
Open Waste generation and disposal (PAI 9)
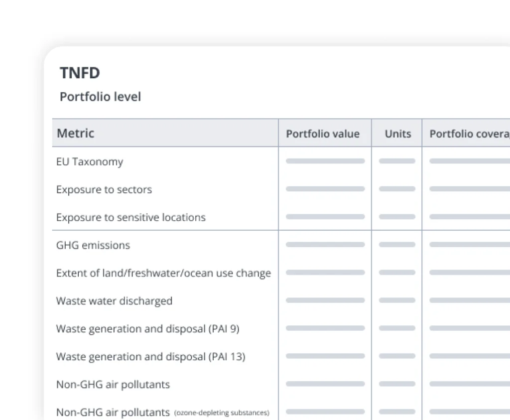point(148,329)
